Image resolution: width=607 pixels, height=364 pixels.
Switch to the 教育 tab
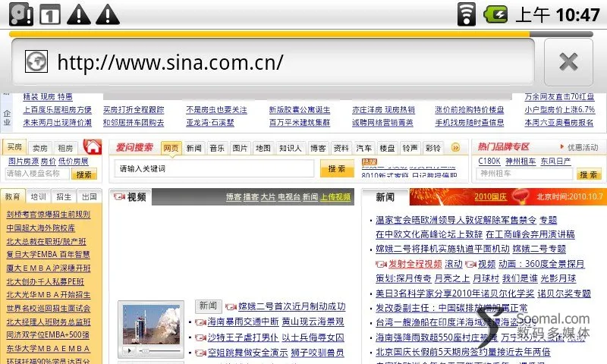pos(13,196)
